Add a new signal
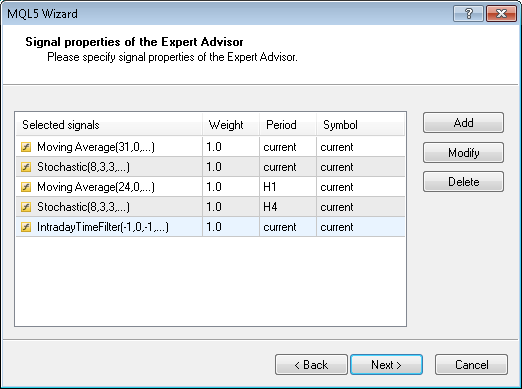 click(x=463, y=123)
